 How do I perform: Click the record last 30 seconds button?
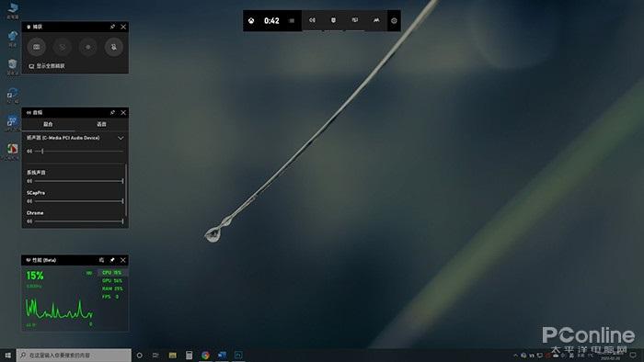(x=63, y=47)
